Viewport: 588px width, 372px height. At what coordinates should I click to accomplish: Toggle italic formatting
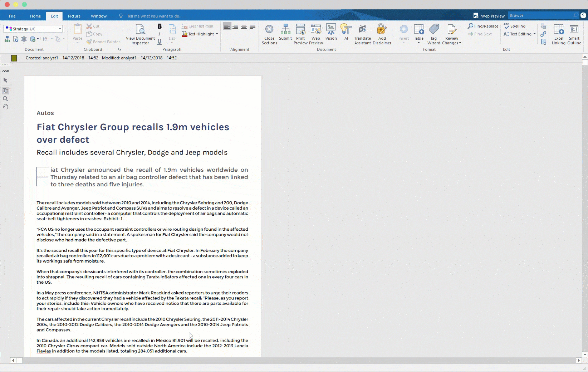tap(160, 34)
